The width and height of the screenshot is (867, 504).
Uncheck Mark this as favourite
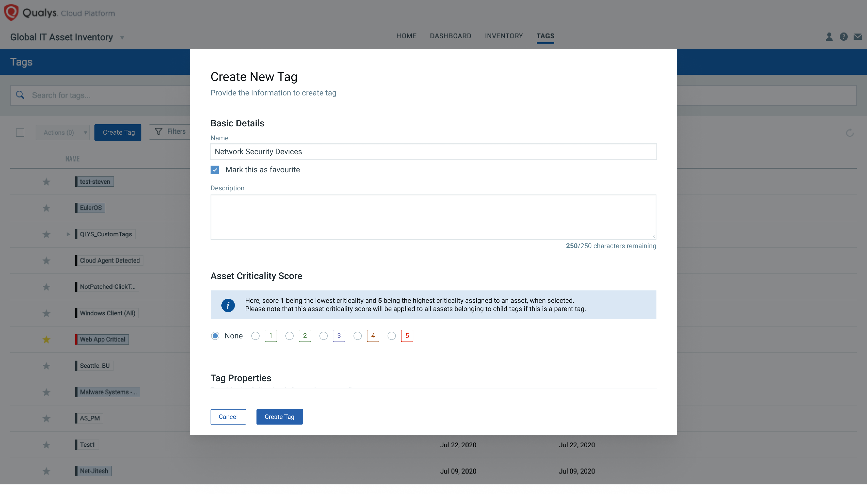[215, 169]
